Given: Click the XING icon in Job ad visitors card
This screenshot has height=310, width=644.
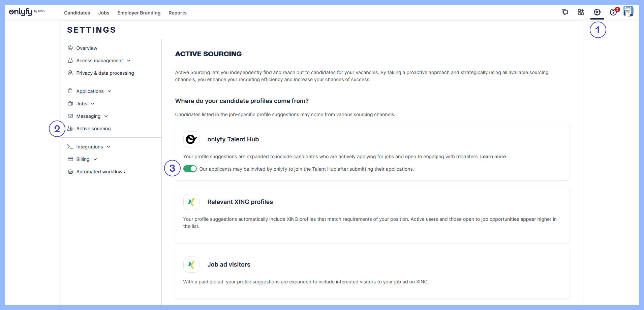Looking at the screenshot, I should coord(191,265).
